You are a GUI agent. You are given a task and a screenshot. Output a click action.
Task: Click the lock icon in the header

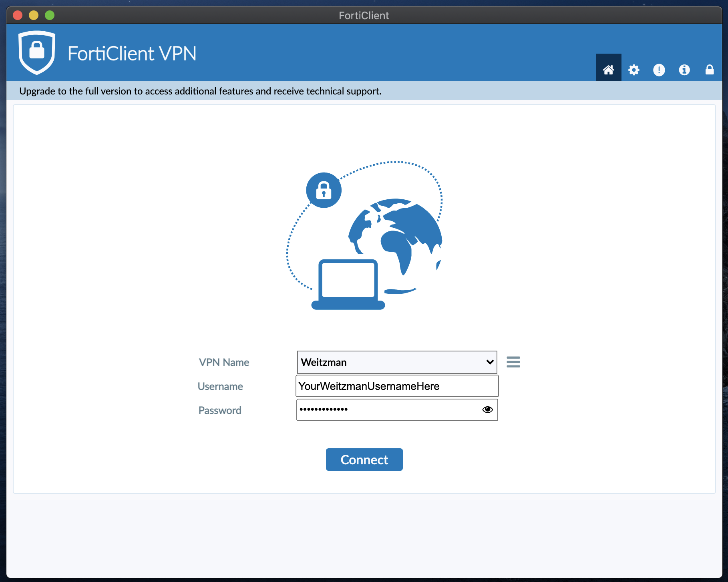pos(710,70)
